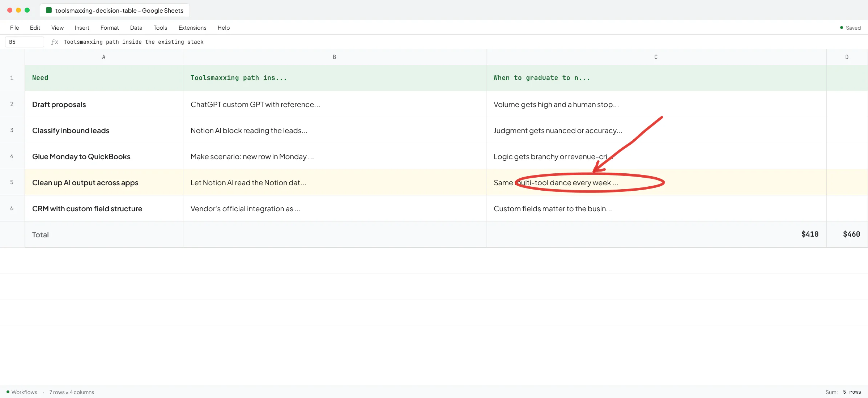868x398 pixels.
Task: Open the View menu
Action: [x=58, y=28]
